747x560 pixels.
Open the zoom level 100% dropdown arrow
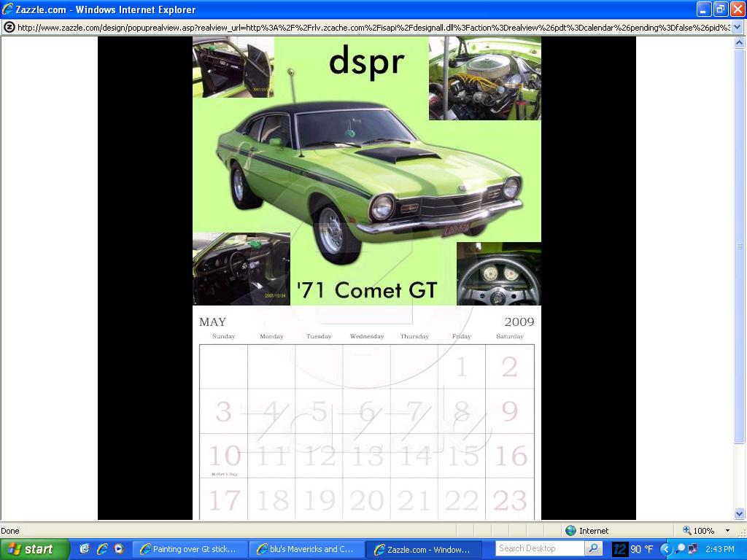point(727,531)
